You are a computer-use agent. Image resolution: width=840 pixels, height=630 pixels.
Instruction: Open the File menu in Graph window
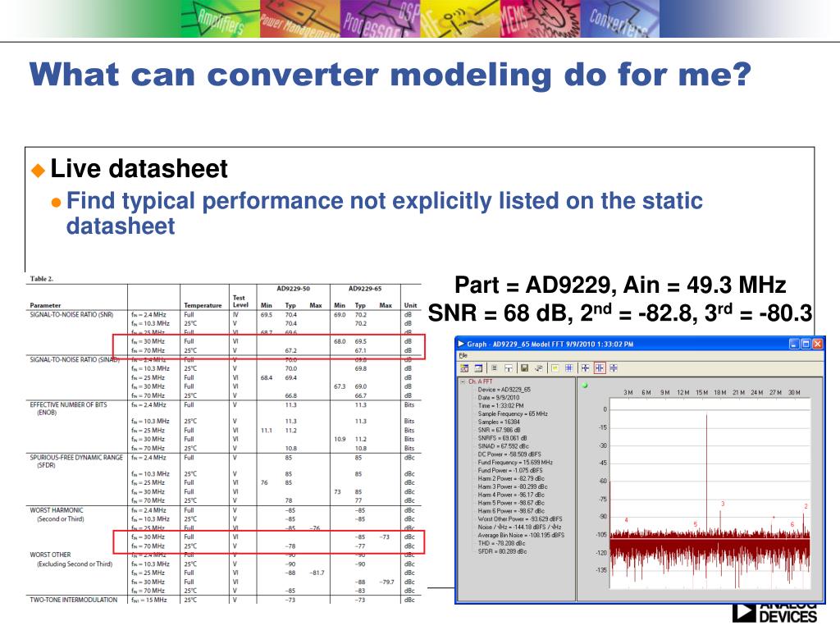(x=463, y=356)
